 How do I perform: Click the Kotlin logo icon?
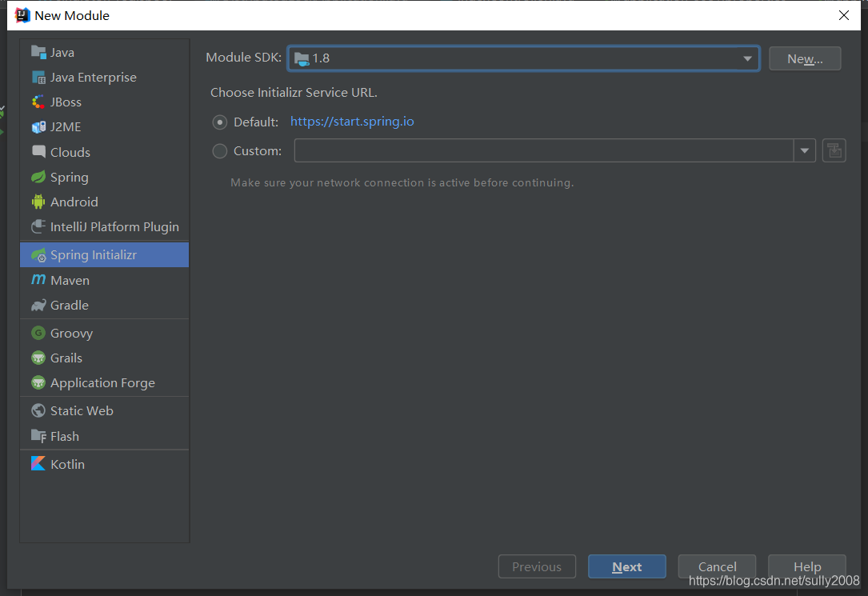[x=38, y=463]
